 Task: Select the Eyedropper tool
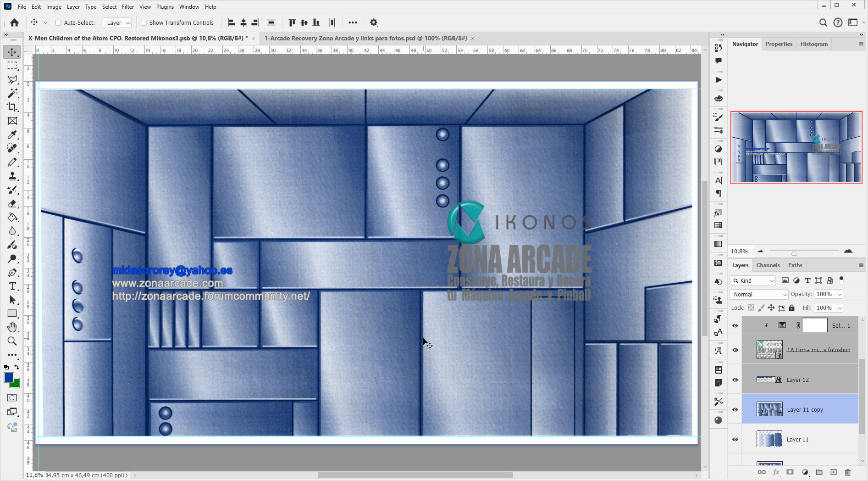click(12, 134)
